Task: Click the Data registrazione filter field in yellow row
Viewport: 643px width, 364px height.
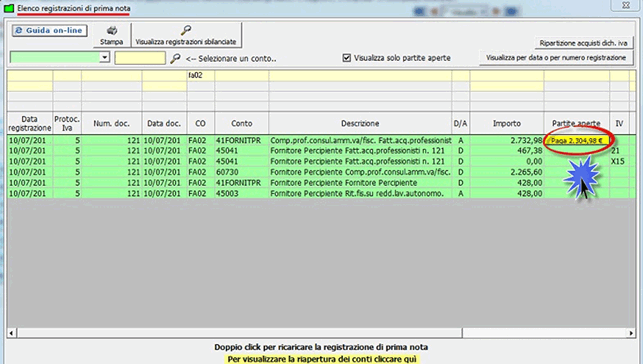Action: 30,75
